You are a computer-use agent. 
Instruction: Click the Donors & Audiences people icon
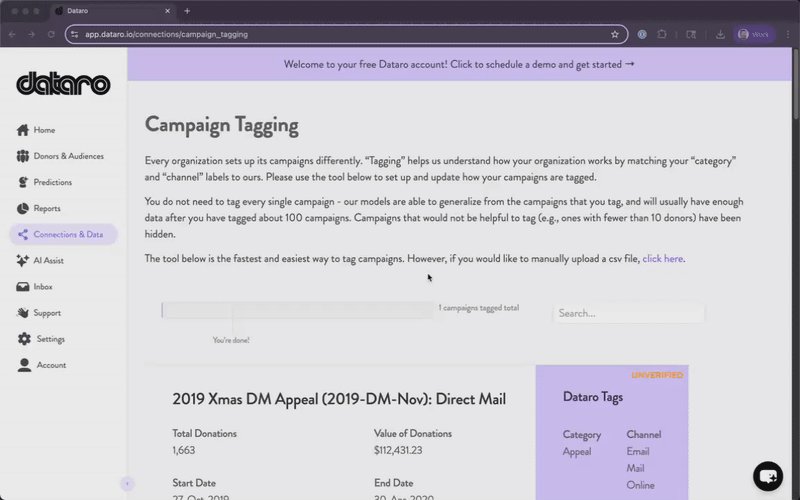click(22, 156)
